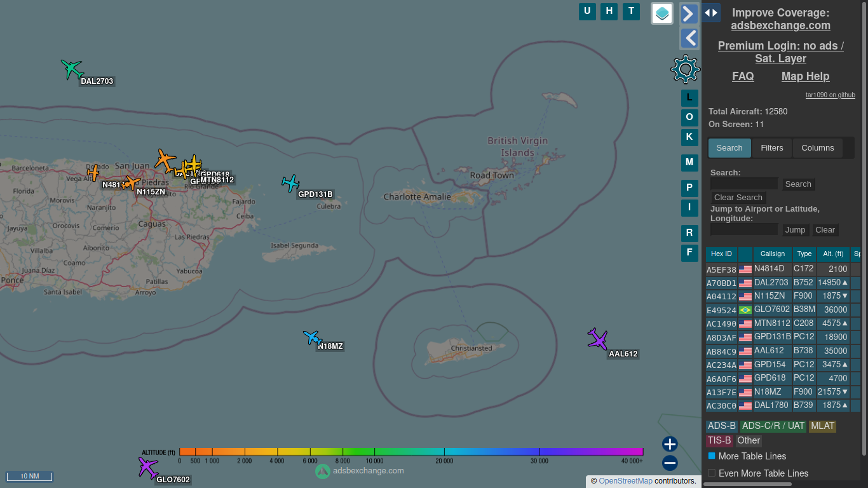Sort table by Alt. (ft) column
Viewport: 868px width, 488px height.
pos(833,254)
